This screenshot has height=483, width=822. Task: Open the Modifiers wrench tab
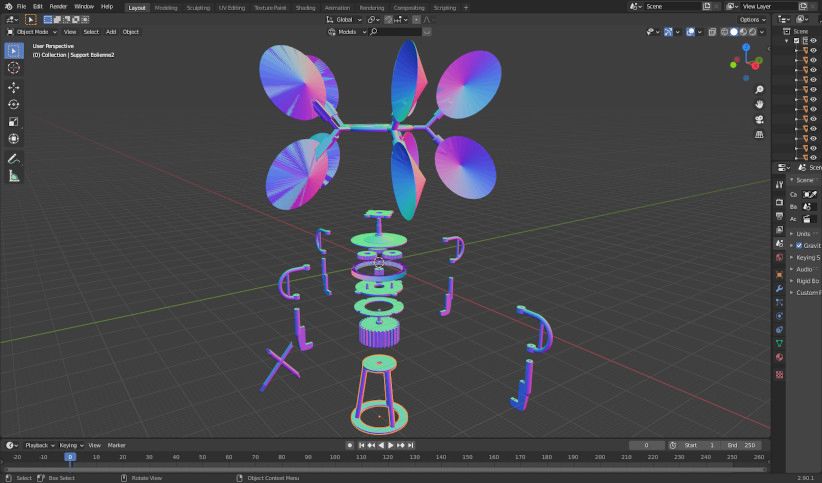pos(780,288)
